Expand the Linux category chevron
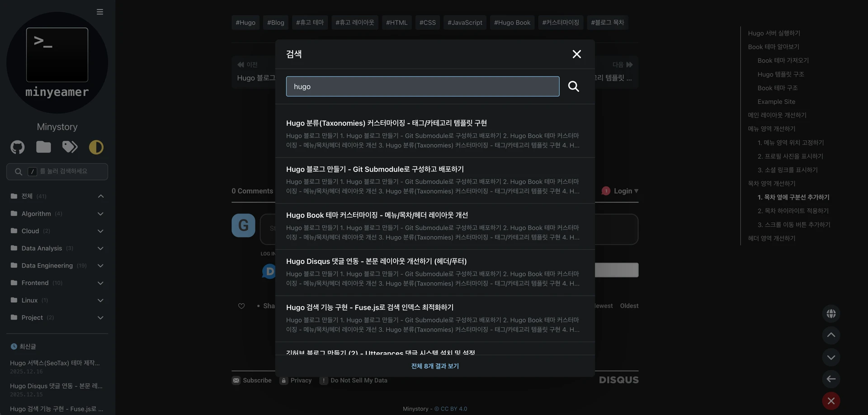 tap(101, 301)
